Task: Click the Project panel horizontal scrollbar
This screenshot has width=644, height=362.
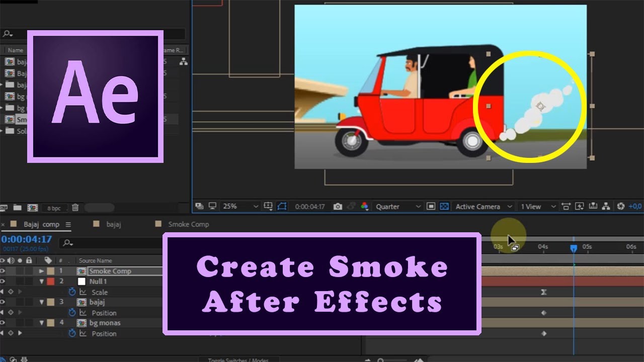Action: click(x=99, y=208)
